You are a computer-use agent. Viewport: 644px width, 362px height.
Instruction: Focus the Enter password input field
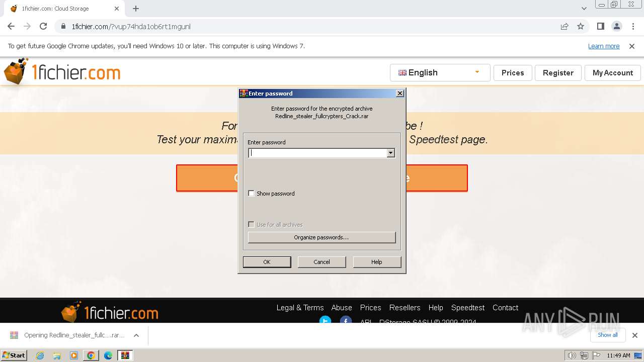(317, 153)
